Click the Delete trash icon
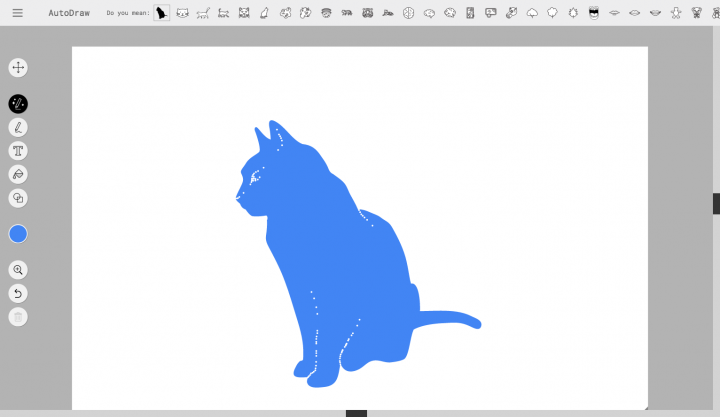 18,317
